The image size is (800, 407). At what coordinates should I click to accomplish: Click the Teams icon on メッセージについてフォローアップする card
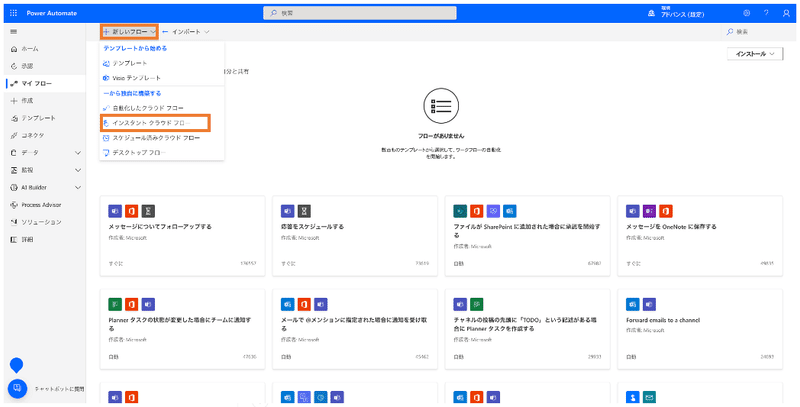click(115, 211)
